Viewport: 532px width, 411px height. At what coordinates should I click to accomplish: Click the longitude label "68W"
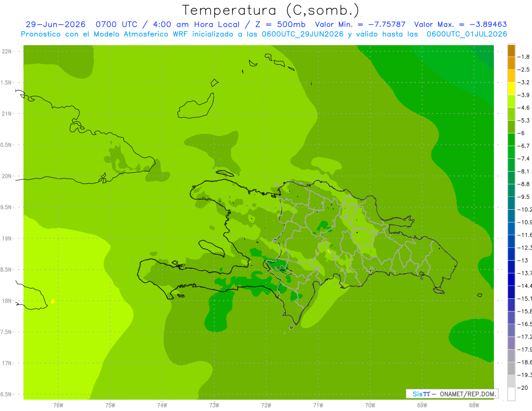pos(474,405)
